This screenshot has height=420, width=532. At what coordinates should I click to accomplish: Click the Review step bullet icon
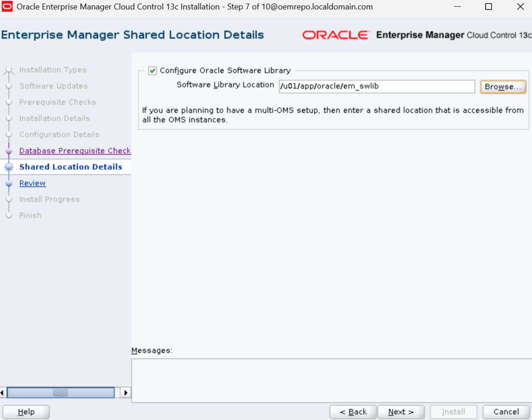[9, 183]
